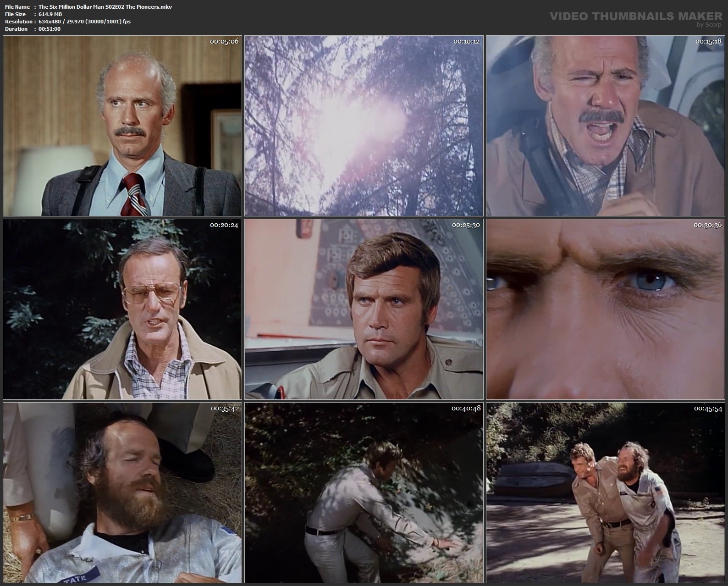Open the thumbnail at 00:15:18
The image size is (728, 586).
pos(606,126)
